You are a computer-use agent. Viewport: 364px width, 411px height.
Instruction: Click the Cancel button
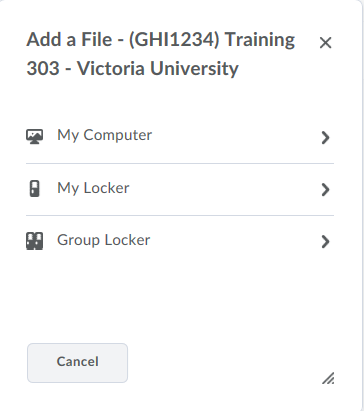pyautogui.click(x=77, y=363)
